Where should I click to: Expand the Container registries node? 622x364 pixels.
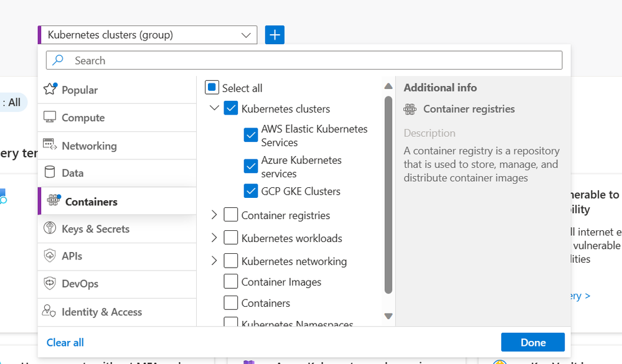(x=214, y=215)
